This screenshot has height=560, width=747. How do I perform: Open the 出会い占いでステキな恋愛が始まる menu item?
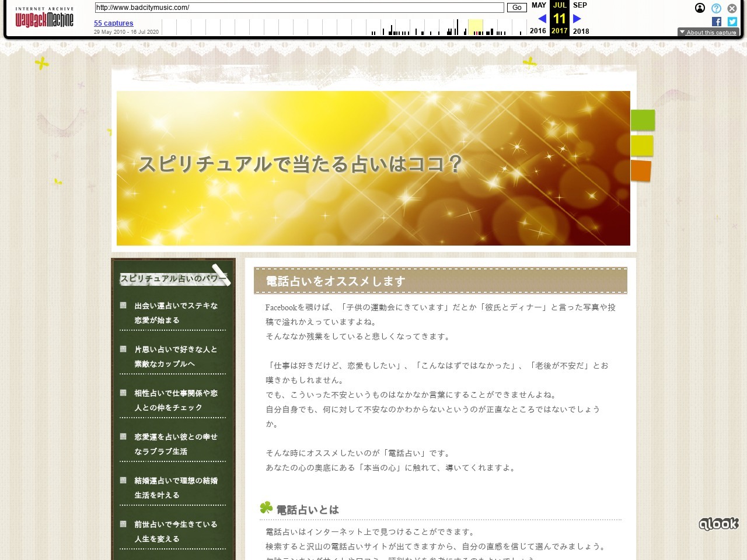[x=176, y=313]
